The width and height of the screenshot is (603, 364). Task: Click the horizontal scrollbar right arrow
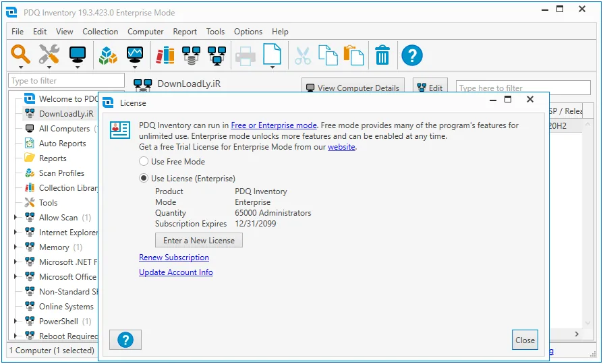pyautogui.click(x=577, y=334)
